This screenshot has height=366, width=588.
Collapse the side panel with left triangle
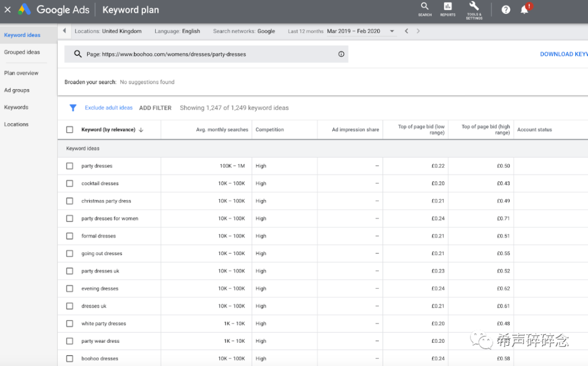(x=64, y=31)
